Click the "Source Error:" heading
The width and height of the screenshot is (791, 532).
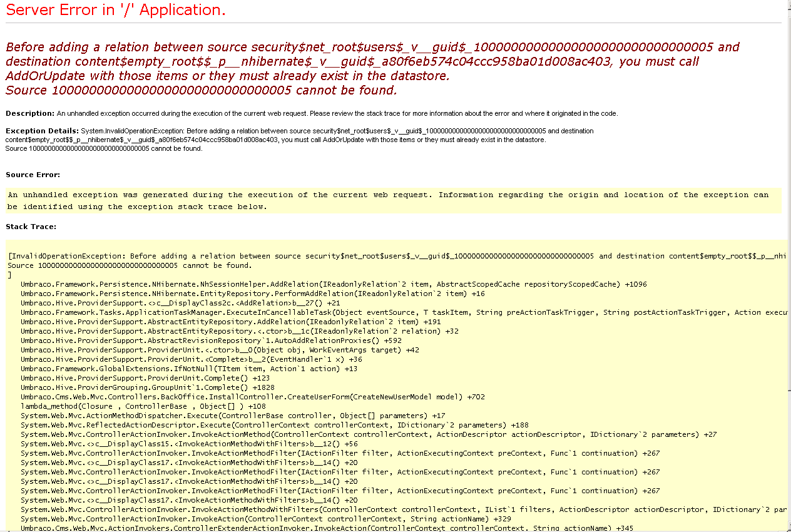pos(33,175)
